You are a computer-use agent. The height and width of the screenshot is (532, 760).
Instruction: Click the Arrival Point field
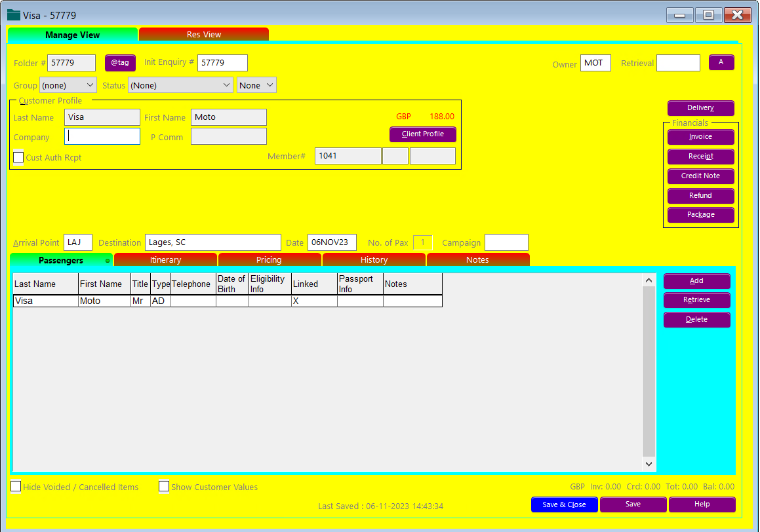pos(78,242)
